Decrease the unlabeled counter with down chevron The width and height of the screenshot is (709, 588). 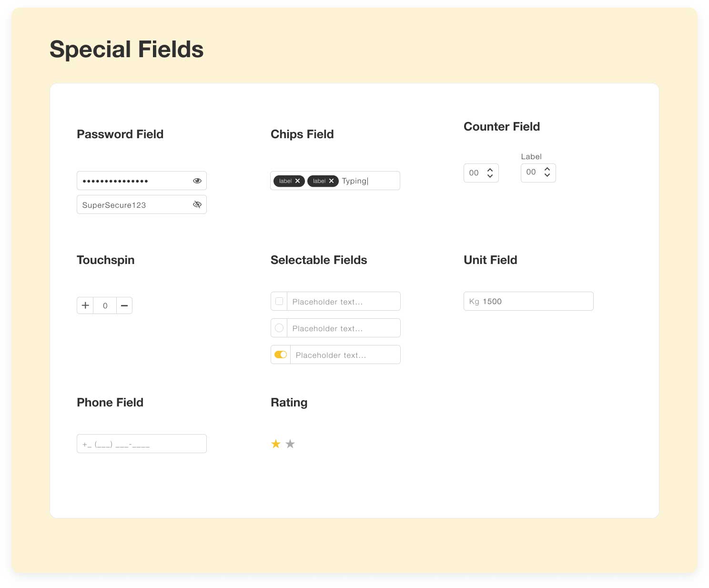point(490,176)
